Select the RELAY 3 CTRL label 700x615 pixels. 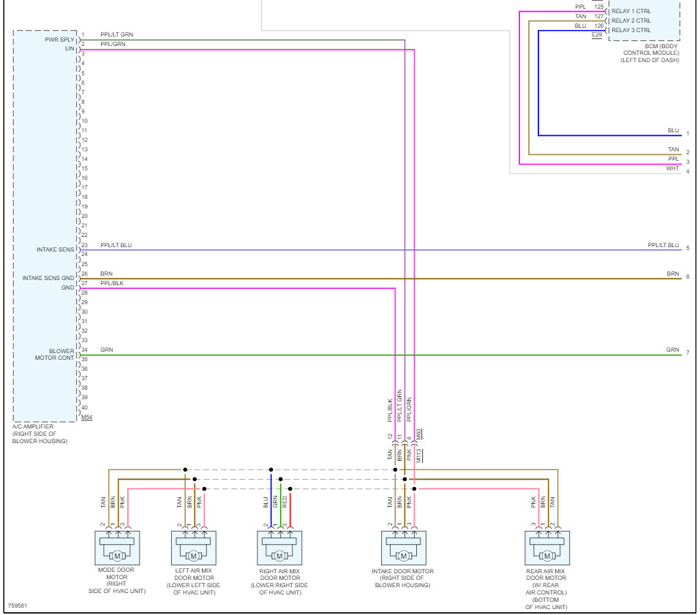[631, 31]
